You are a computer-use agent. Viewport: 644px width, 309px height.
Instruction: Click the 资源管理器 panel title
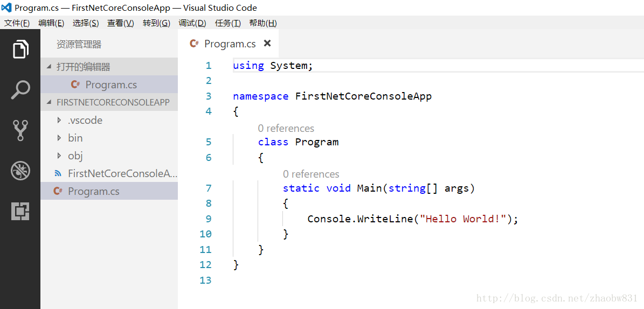pos(79,45)
